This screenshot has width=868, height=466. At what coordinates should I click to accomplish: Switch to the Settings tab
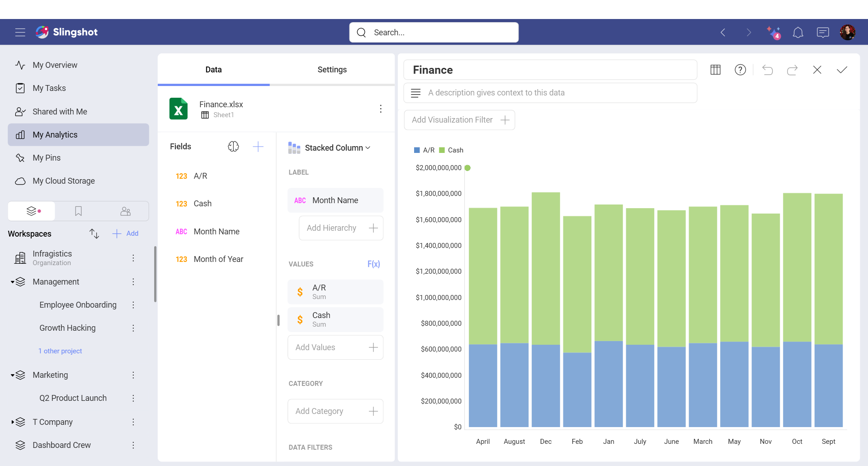coord(332,70)
